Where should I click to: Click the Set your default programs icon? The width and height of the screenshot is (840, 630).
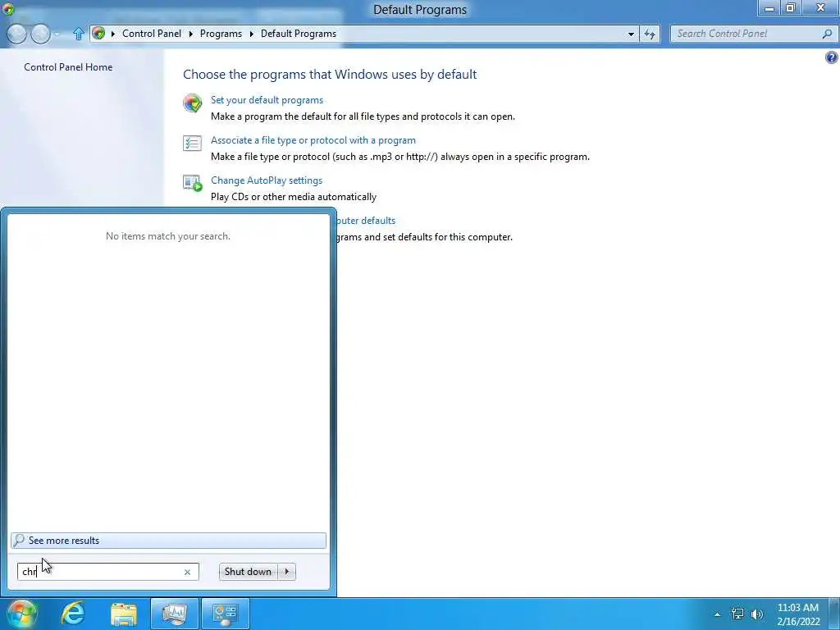point(192,103)
